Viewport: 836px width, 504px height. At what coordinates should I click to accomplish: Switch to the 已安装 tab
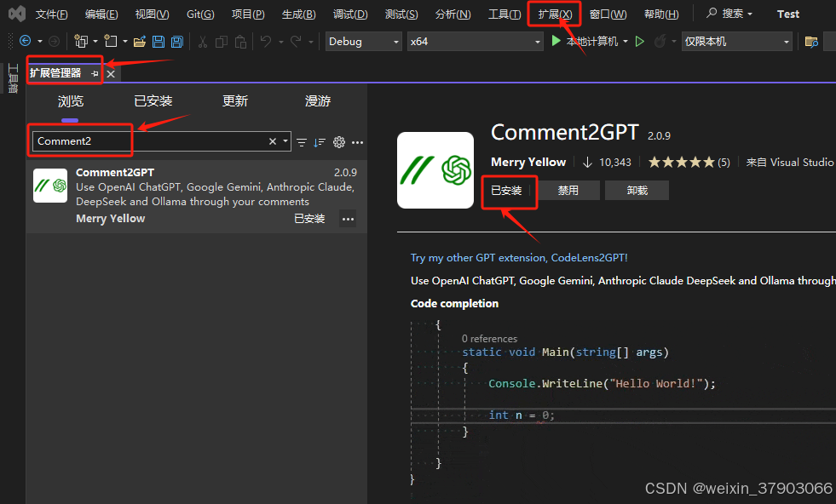[x=153, y=101]
